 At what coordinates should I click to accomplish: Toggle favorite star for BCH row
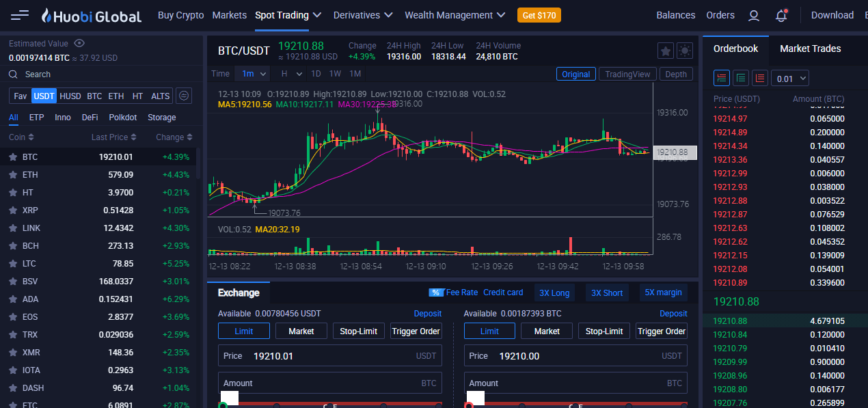point(12,246)
